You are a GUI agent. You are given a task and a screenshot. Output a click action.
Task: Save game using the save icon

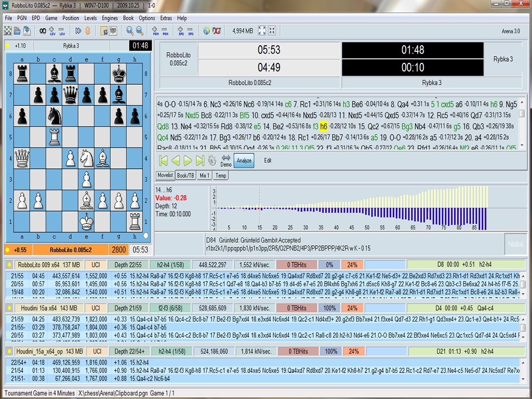pyautogui.click(x=27, y=31)
